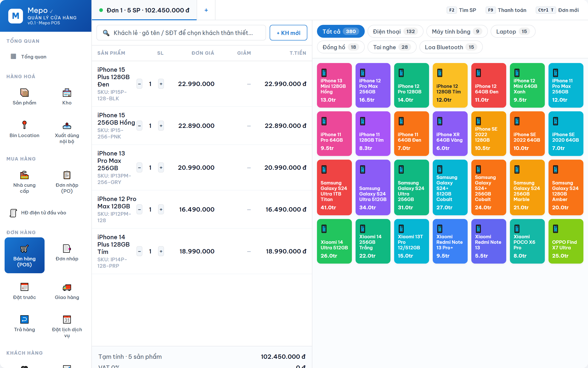Add Xiaomi 14 Ultra 512GB tile

(x=334, y=241)
